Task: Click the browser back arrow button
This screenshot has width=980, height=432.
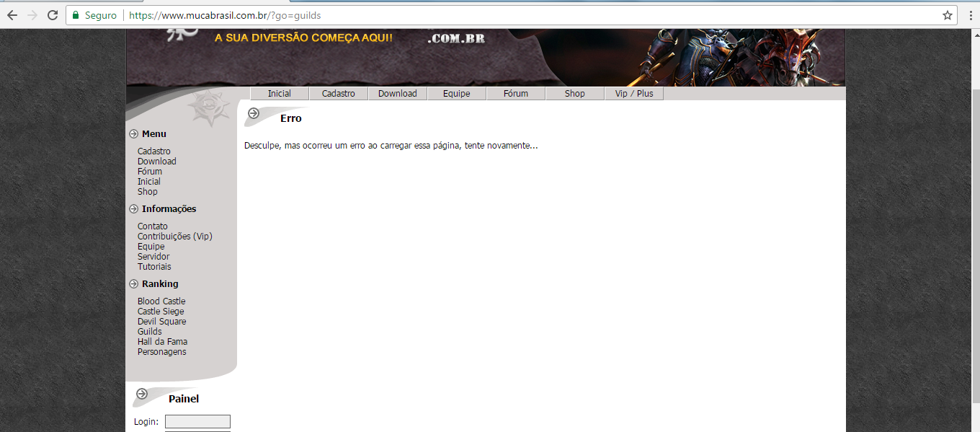Action: point(12,15)
